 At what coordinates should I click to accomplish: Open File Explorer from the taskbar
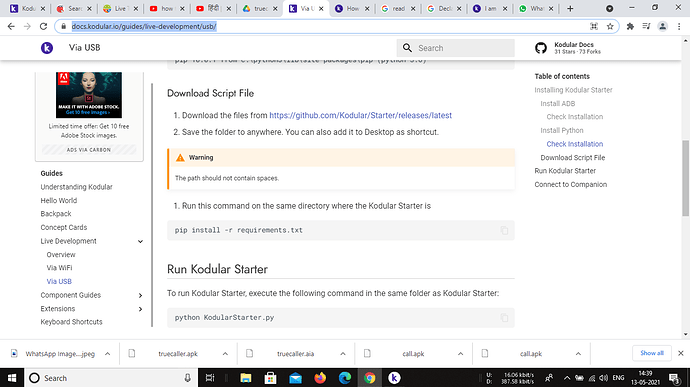tap(246, 378)
